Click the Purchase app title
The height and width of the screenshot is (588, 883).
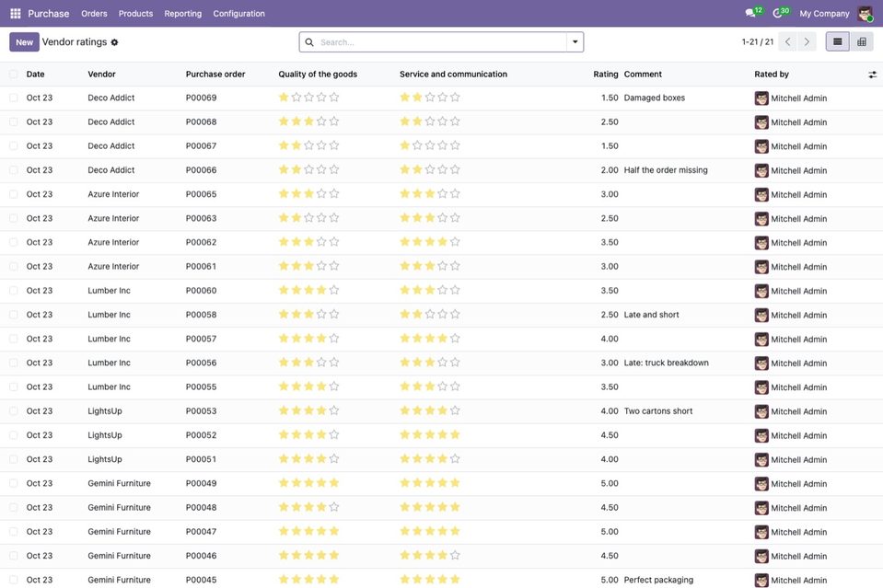49,14
